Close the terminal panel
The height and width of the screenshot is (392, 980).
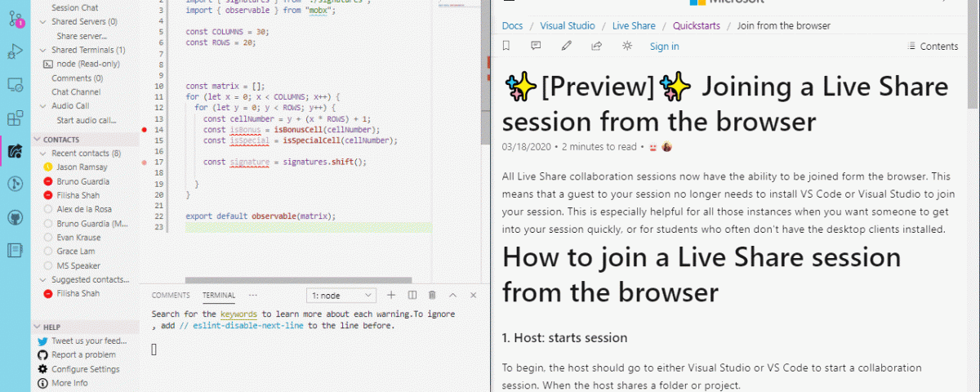[x=474, y=295]
